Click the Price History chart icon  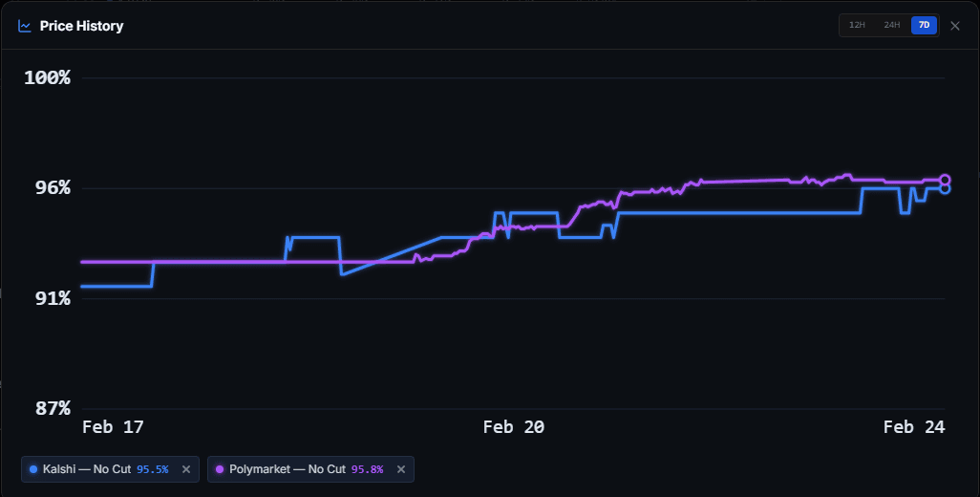pos(25,26)
